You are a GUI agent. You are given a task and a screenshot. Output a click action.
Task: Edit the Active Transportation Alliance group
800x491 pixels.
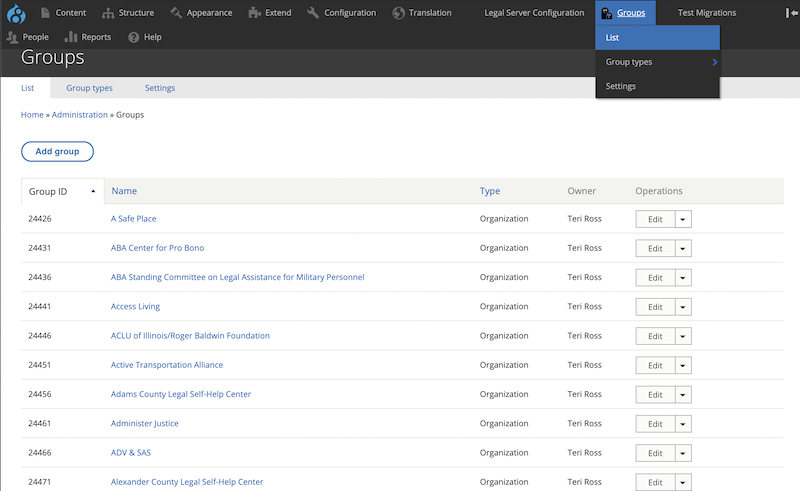tap(655, 365)
